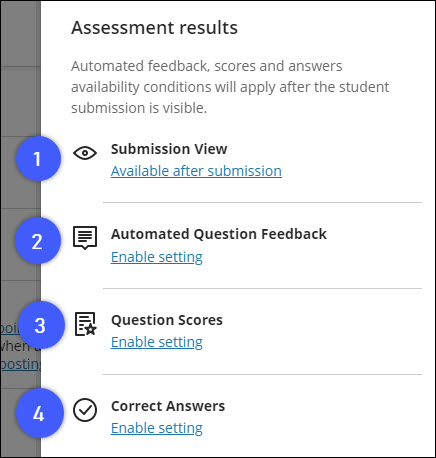Click the blue number 2 badge
Image resolution: width=436 pixels, height=458 pixels.
[x=38, y=241]
